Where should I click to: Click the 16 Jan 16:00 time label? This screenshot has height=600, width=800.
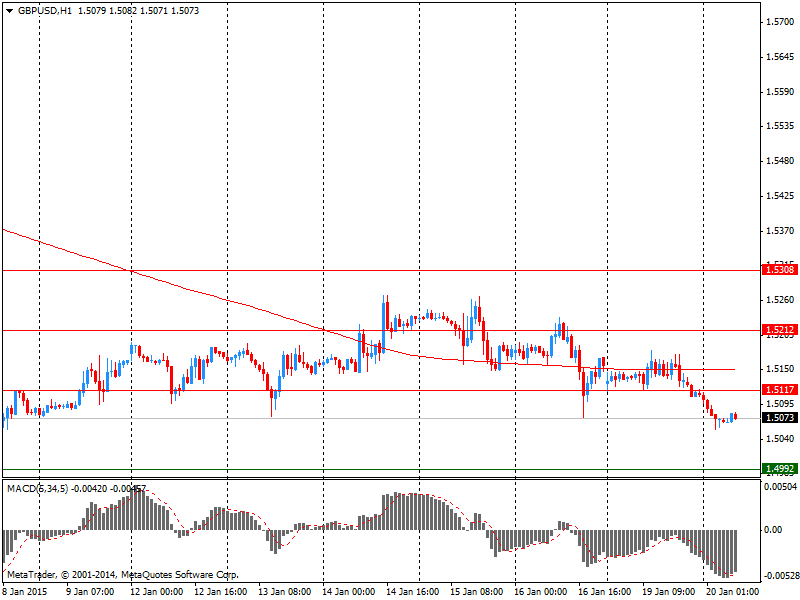pyautogui.click(x=604, y=592)
